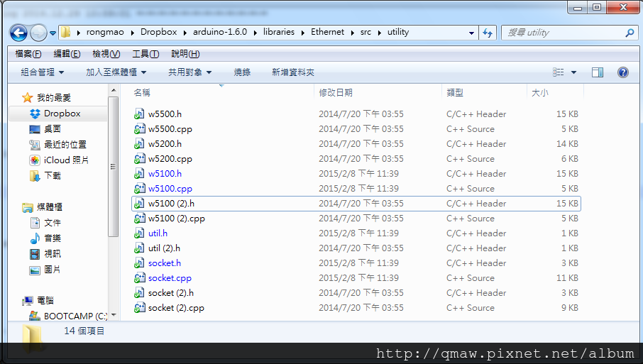643x364 pixels.
Task: Open the 檔案(F) menu
Action: [x=28, y=54]
